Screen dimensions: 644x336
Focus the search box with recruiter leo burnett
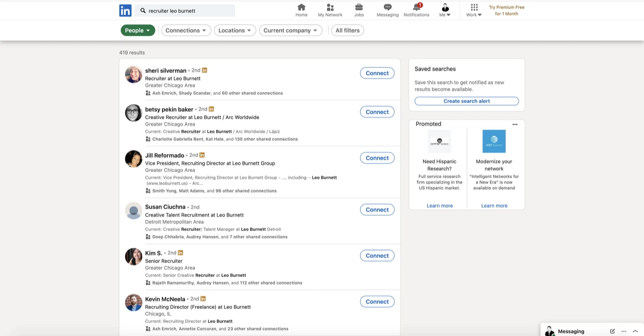tap(185, 11)
